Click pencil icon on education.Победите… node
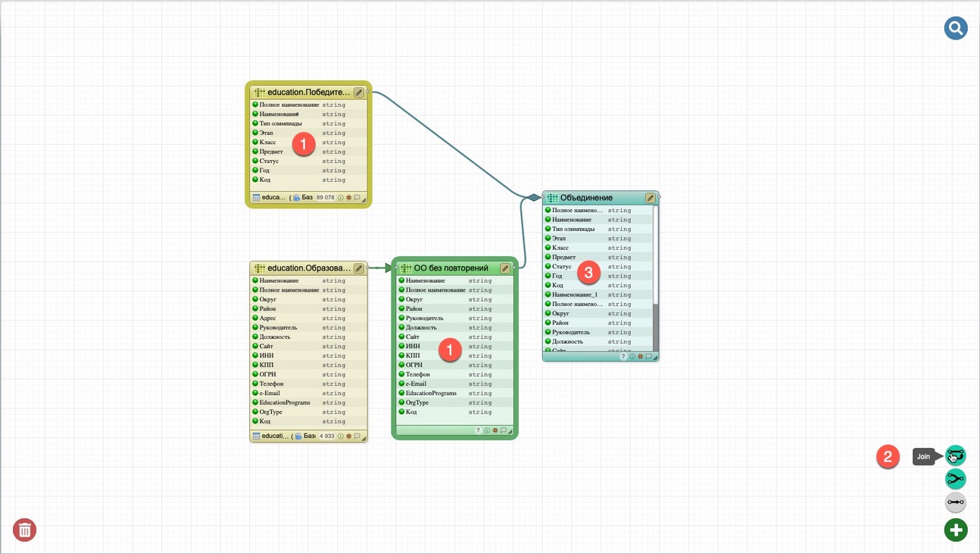The width and height of the screenshot is (980, 554). 359,92
